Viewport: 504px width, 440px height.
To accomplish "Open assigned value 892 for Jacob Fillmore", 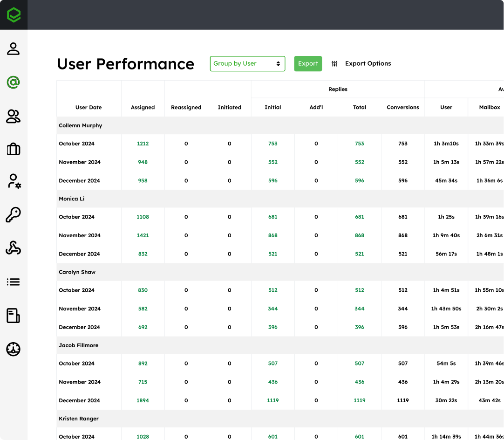I will pyautogui.click(x=143, y=364).
